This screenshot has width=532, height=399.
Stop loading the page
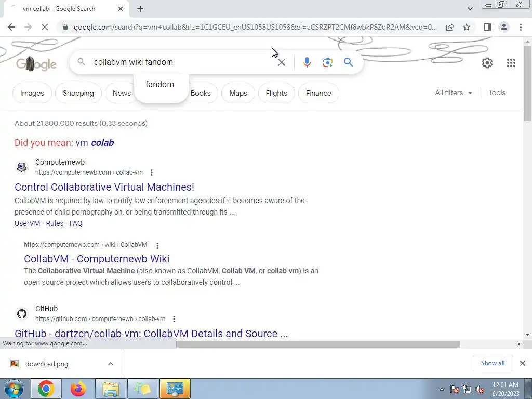45,27
